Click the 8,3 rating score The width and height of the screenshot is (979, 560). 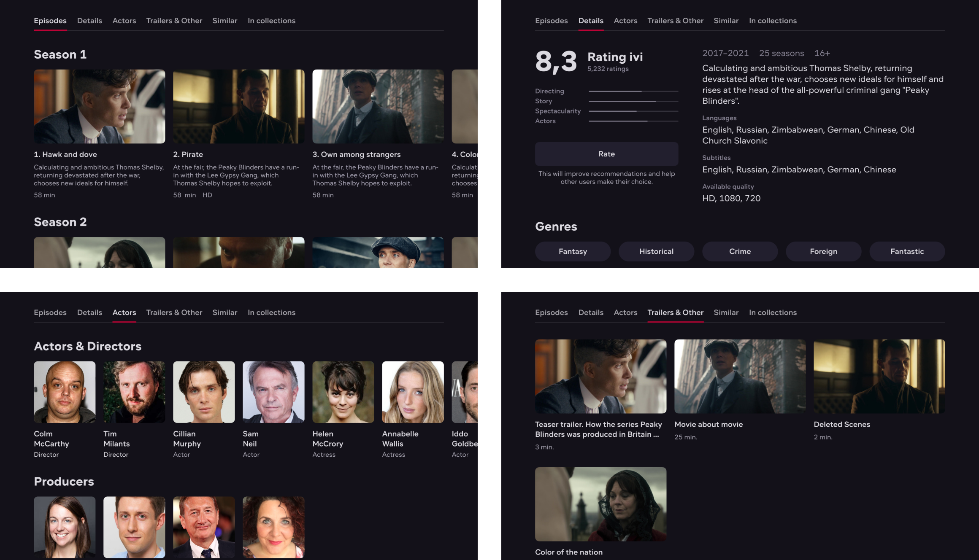(x=556, y=62)
